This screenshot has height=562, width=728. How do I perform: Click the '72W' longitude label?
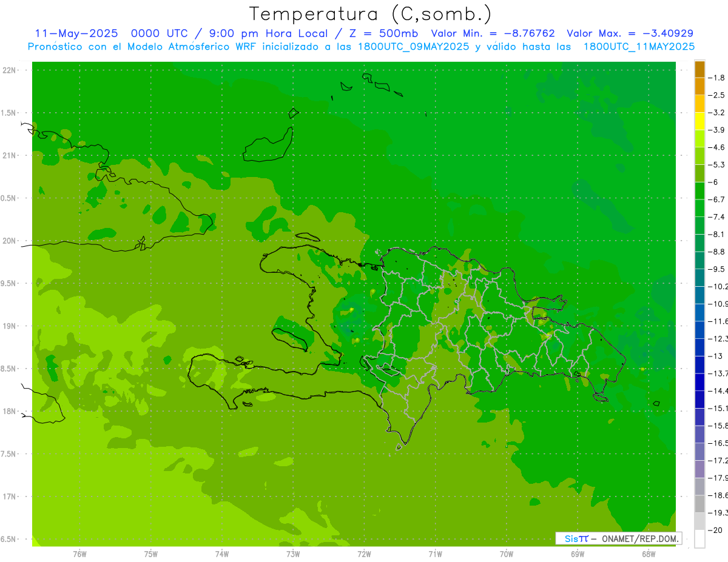click(364, 554)
